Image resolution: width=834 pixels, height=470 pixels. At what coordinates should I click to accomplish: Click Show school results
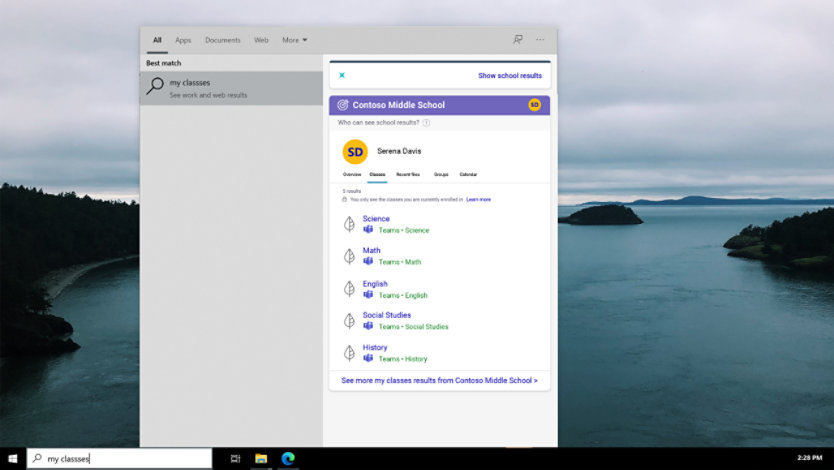click(x=509, y=75)
